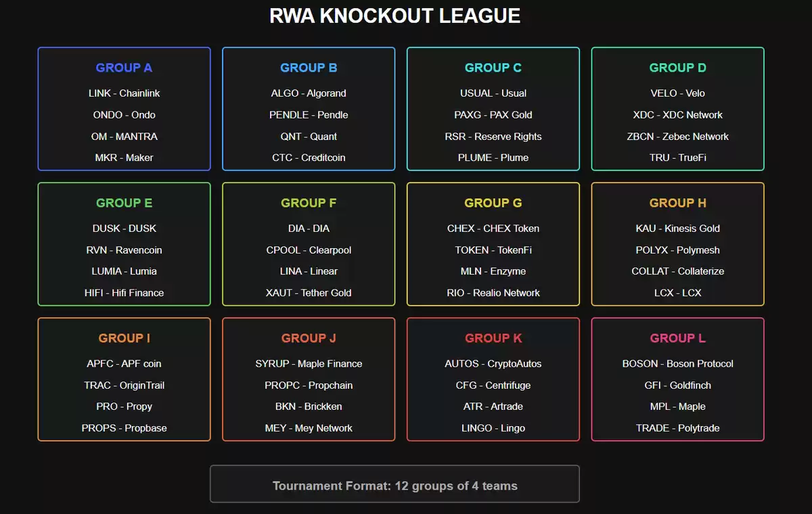Pick TRADE - Polytrade entry
The width and height of the screenshot is (812, 514).
click(678, 428)
